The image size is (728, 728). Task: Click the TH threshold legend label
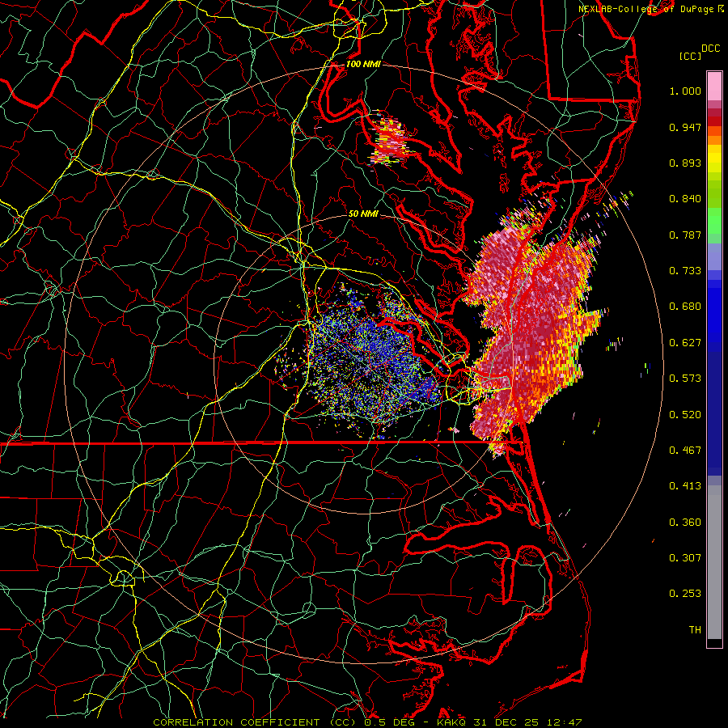[x=695, y=630]
